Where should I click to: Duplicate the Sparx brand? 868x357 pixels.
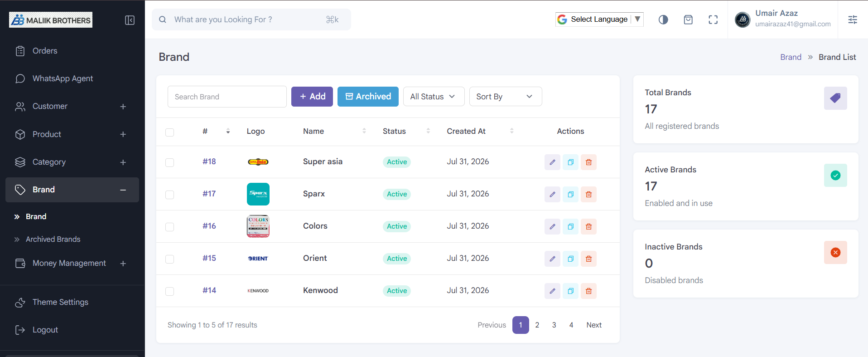click(x=570, y=194)
